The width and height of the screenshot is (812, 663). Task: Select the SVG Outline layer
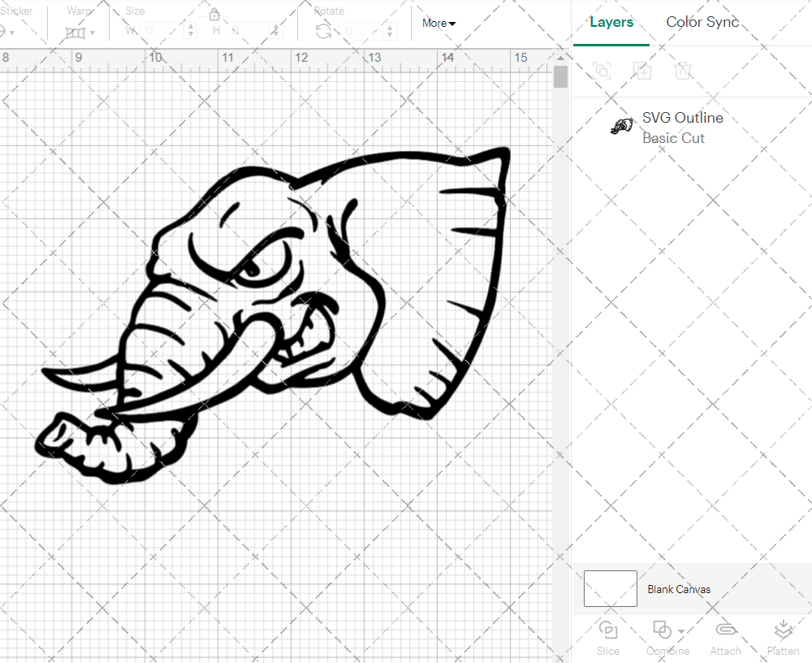(682, 128)
